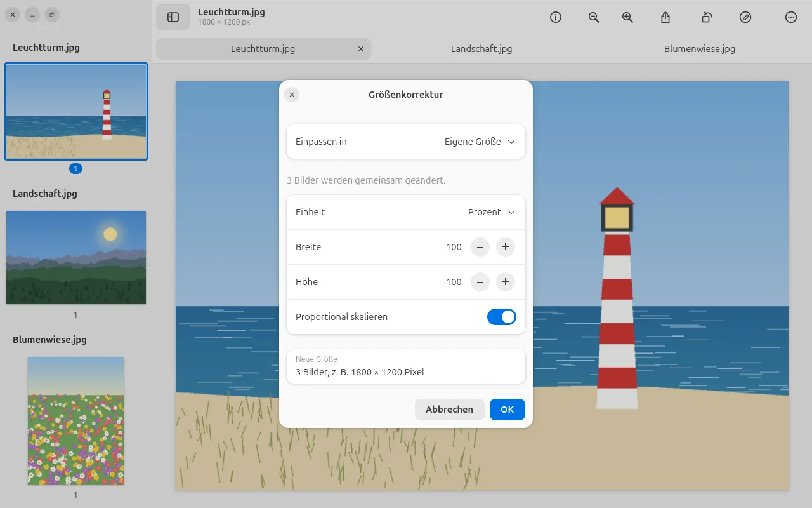Viewport: 812px width, 508px height.
Task: Select the Landschaft thumbnail in sidebar
Action: tap(76, 258)
